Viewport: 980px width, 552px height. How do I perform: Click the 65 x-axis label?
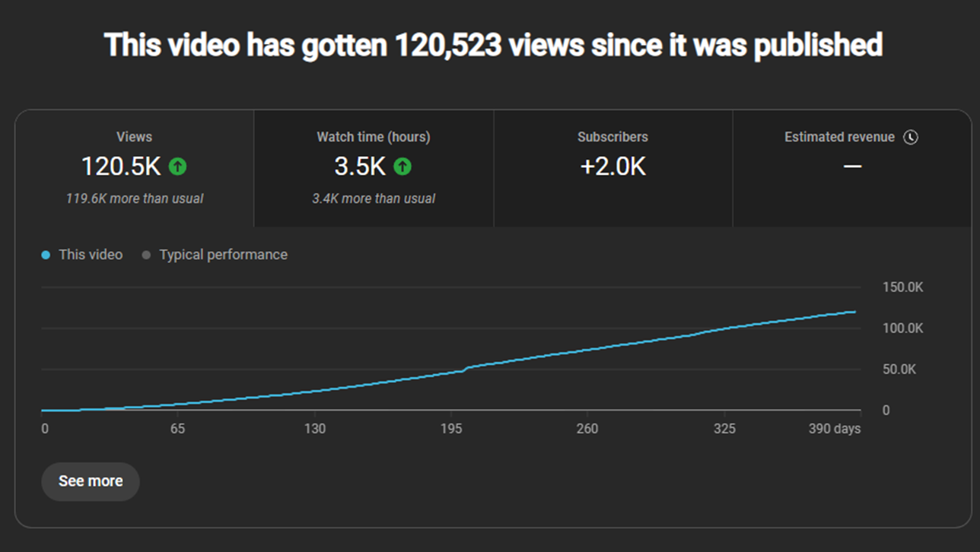(x=177, y=429)
